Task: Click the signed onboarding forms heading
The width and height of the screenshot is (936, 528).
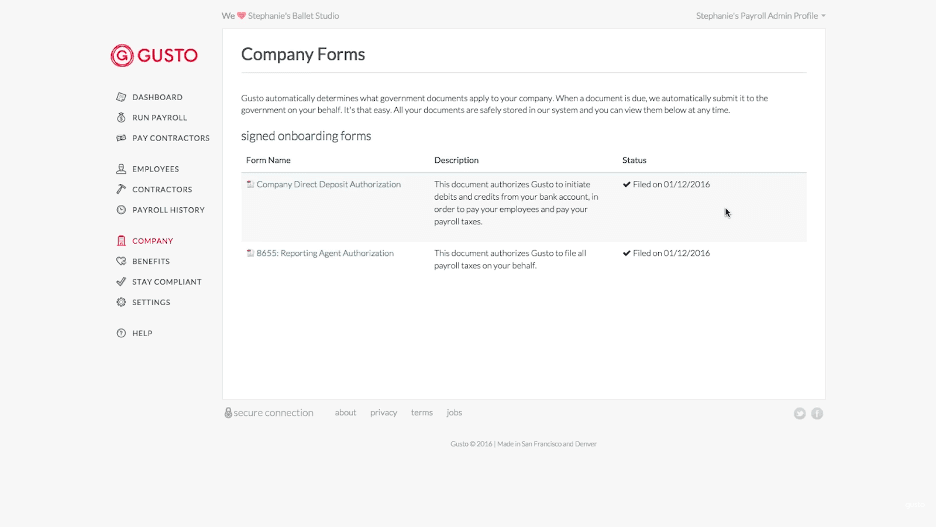Action: [x=306, y=136]
